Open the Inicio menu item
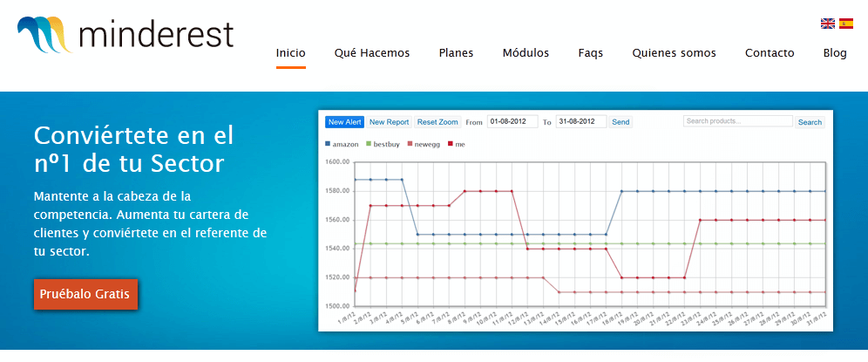Image resolution: width=868 pixels, height=362 pixels. [290, 53]
